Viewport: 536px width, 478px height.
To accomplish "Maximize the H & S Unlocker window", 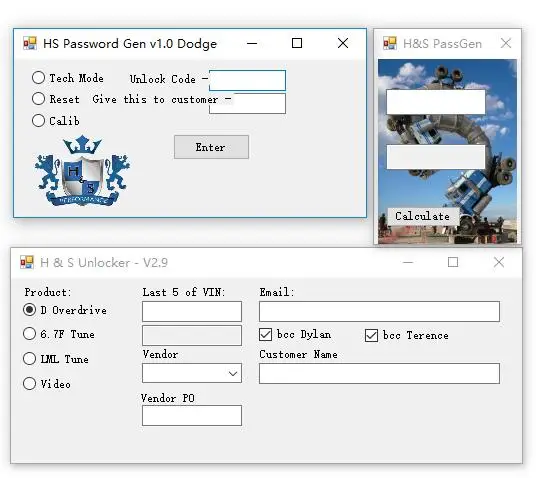I will (453, 262).
